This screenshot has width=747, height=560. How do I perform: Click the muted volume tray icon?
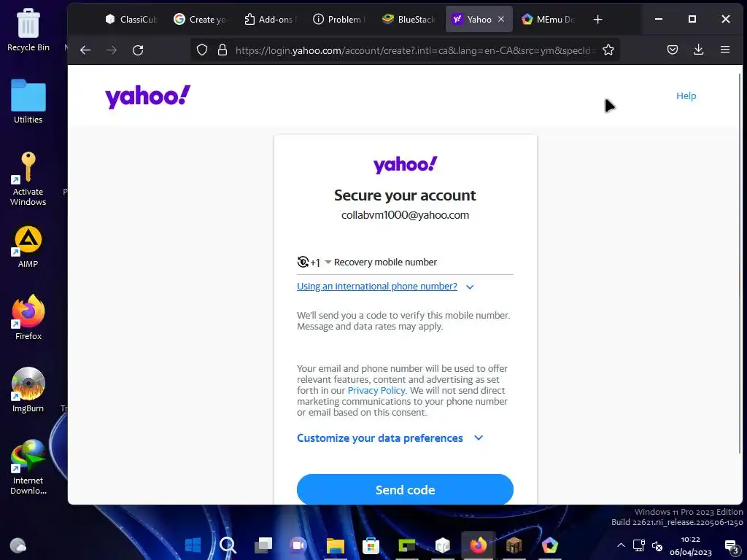[x=657, y=545]
